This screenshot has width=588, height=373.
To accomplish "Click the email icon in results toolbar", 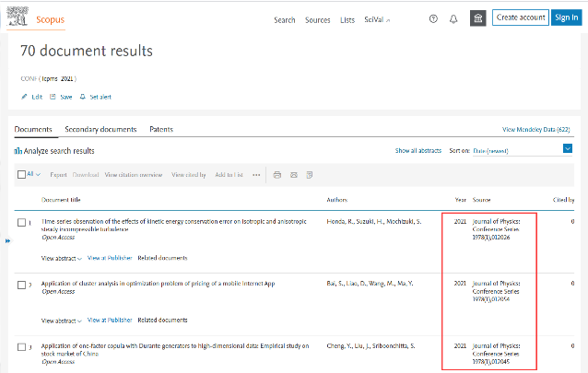I will coord(293,174).
